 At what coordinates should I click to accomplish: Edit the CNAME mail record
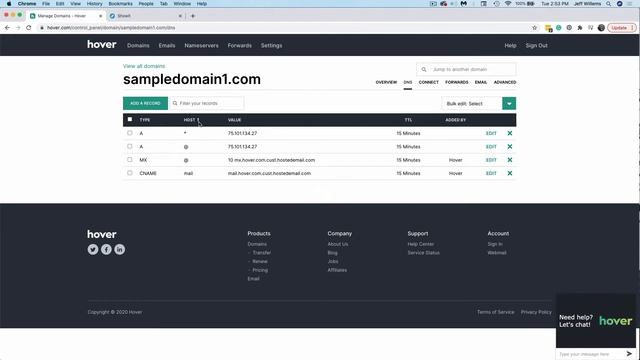coord(491,173)
